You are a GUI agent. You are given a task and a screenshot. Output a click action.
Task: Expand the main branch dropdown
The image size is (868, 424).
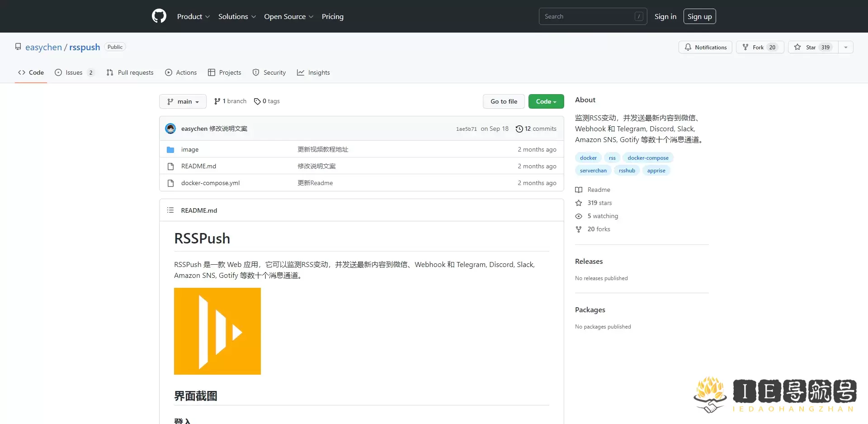(183, 101)
